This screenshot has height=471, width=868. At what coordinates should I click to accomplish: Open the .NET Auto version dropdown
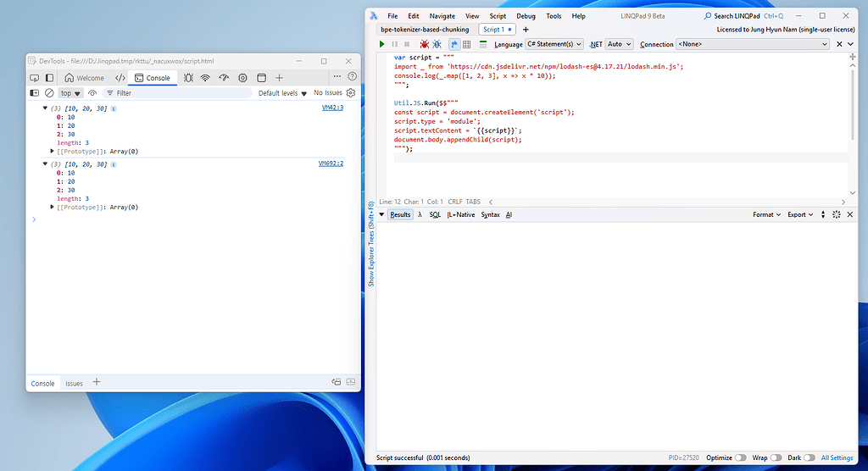(619, 44)
